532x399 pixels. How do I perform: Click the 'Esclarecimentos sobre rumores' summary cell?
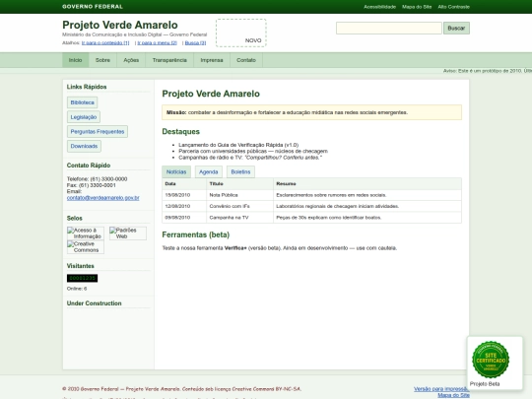pos(367,195)
